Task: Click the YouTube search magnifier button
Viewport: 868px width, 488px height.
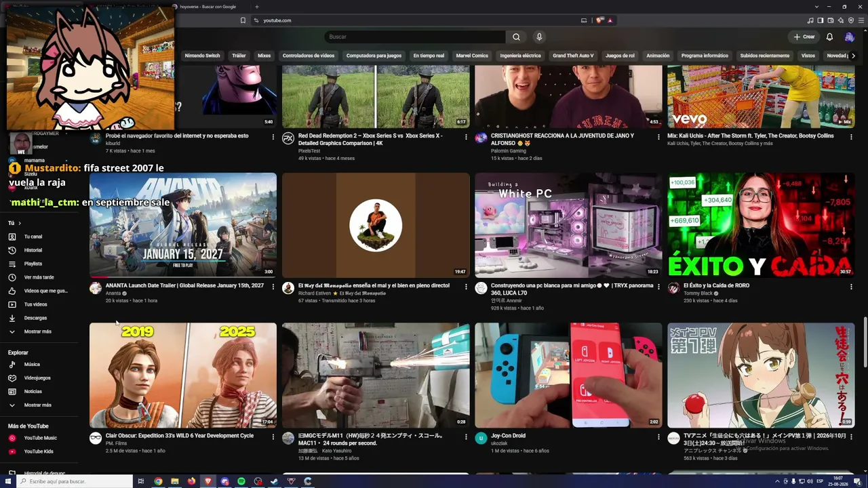Action: coord(516,37)
